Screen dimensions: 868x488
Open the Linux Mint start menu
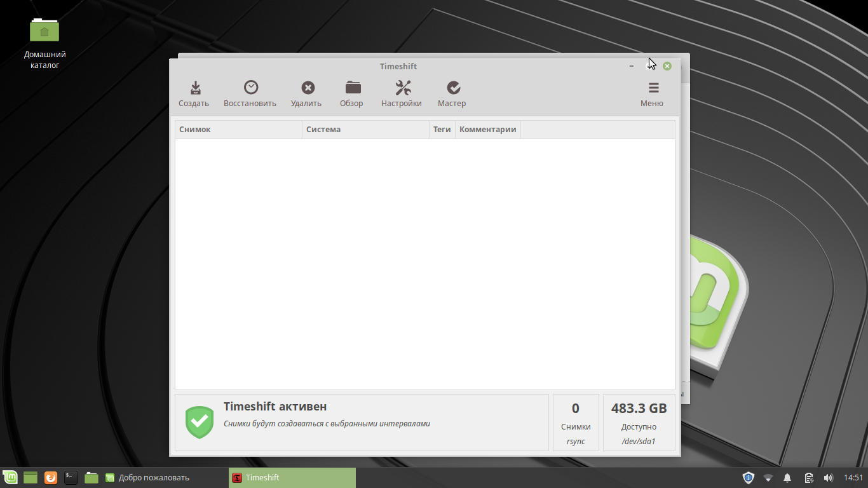(x=10, y=478)
